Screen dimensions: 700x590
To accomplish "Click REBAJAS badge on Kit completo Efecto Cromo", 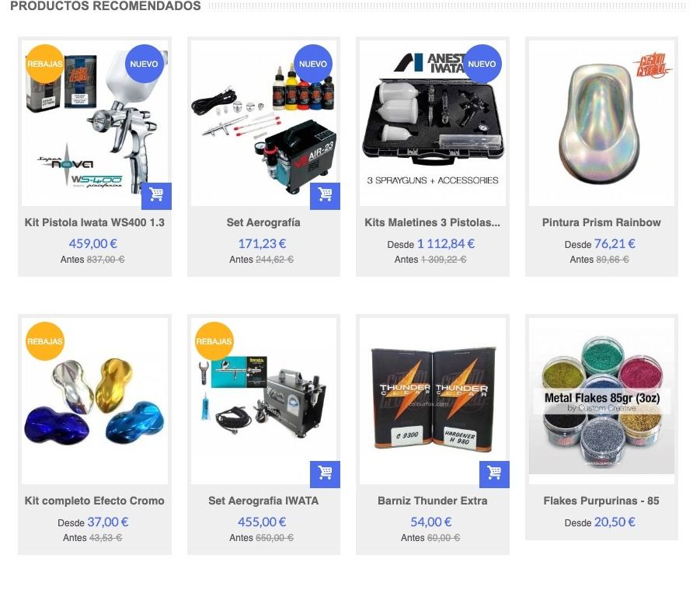I will (45, 341).
